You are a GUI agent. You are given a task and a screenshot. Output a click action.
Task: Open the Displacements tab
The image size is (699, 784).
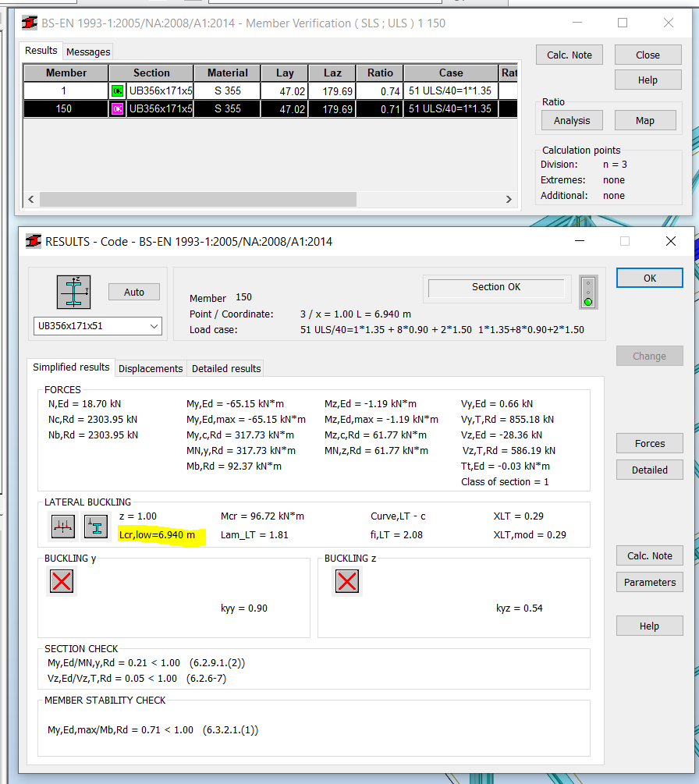[150, 368]
